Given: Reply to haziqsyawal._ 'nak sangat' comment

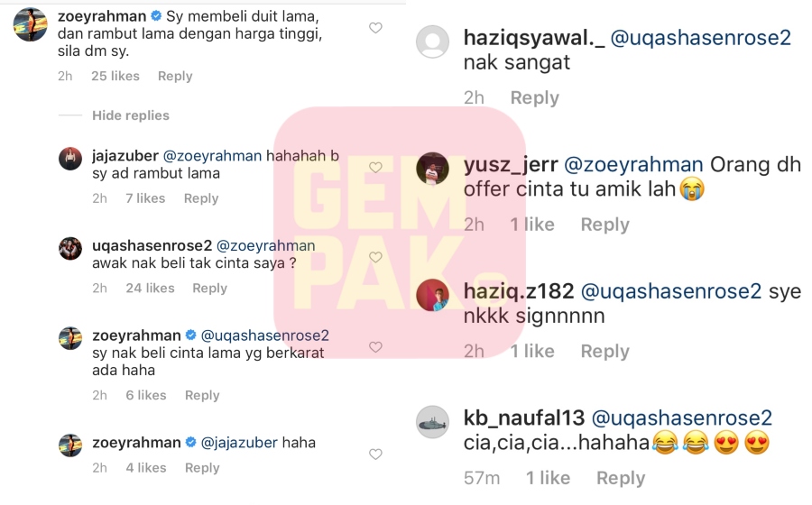Looking at the screenshot, I should pyautogui.click(x=534, y=97).
